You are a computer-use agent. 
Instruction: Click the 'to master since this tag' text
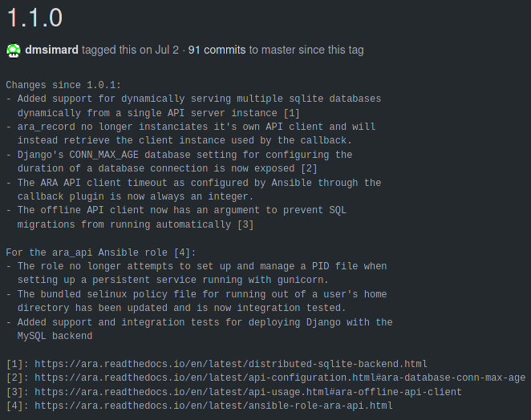(x=306, y=50)
